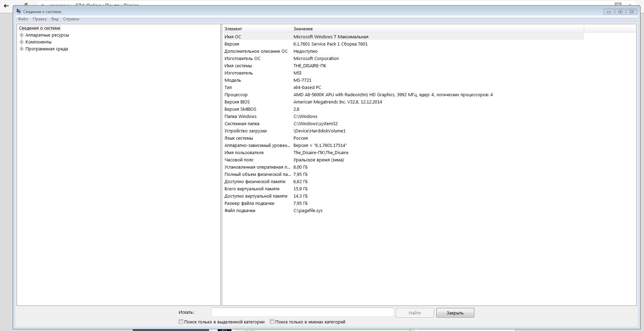
Task: Click the C:\pagefile.sys value
Action: click(x=308, y=211)
